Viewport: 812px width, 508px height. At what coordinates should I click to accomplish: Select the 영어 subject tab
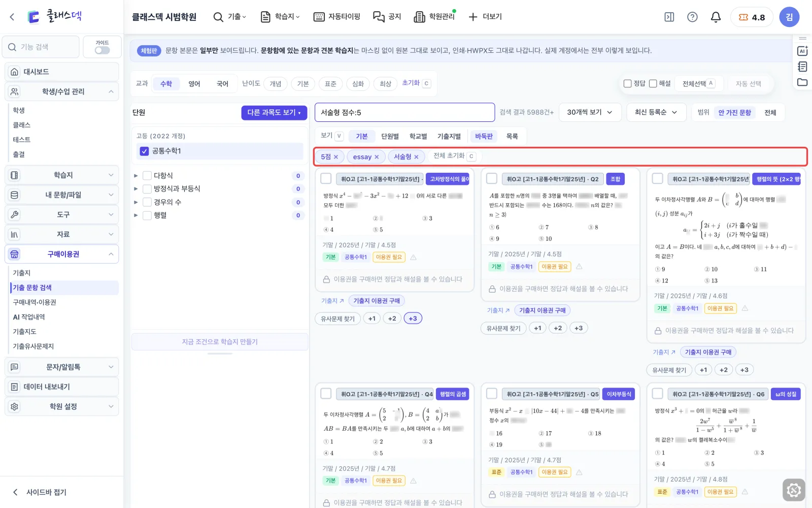tap(194, 84)
